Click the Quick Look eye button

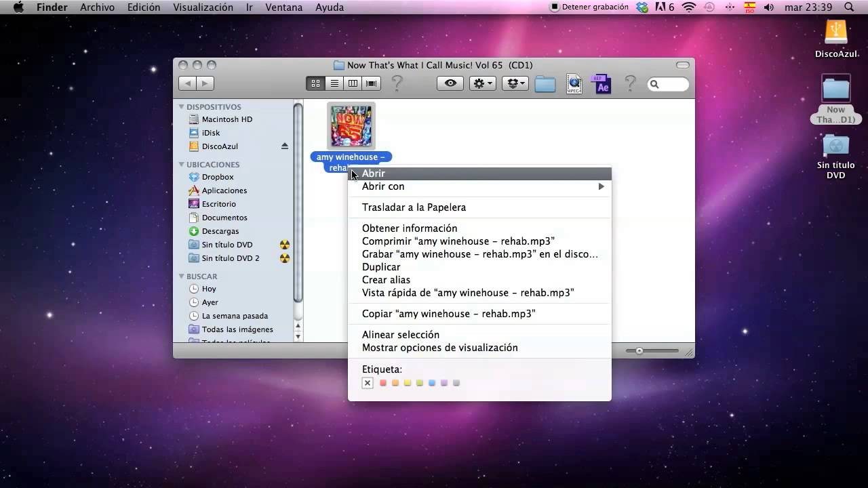pyautogui.click(x=450, y=83)
